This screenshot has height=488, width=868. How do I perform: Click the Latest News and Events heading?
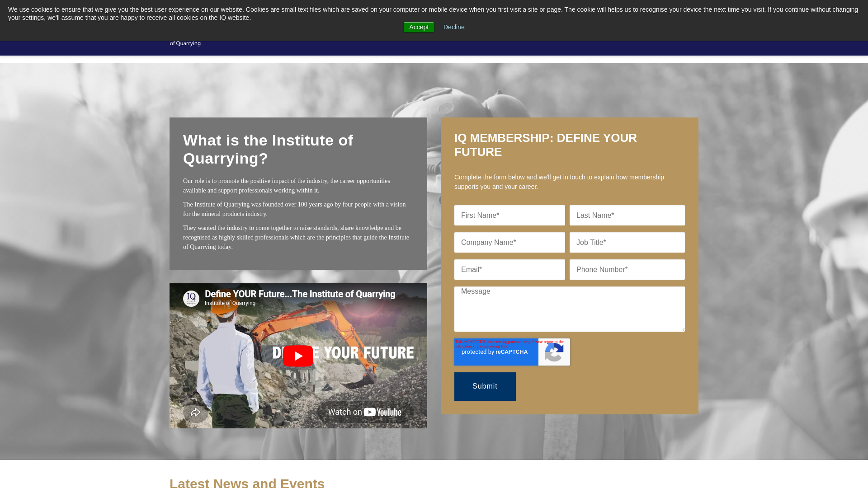click(x=247, y=483)
